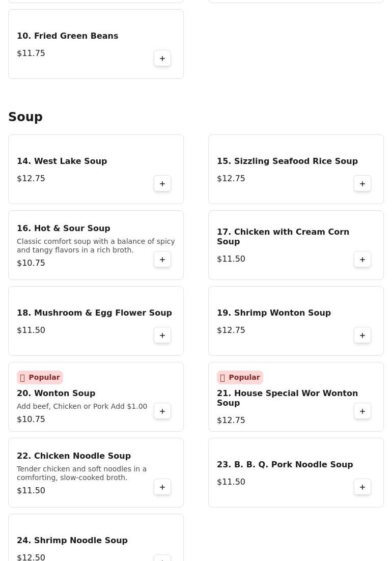Add Chicken with Cream Corn Soup
The image size is (392, 561).
pyautogui.click(x=362, y=260)
